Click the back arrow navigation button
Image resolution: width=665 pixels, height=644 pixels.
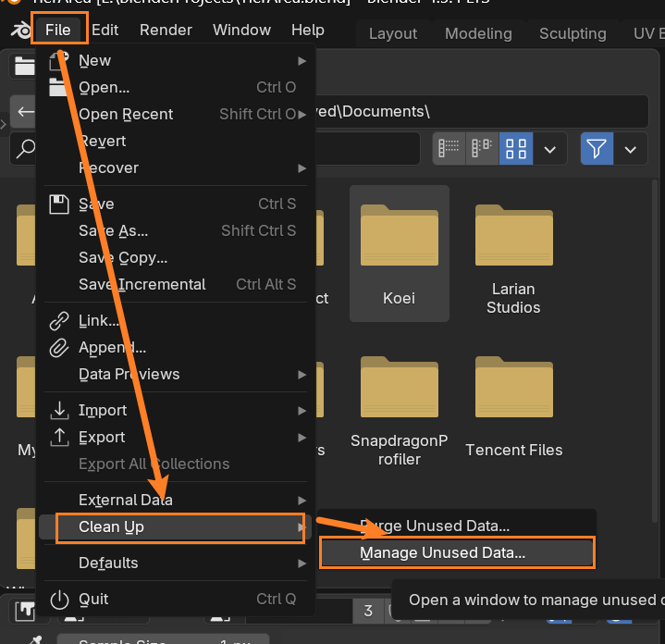[x=25, y=112]
